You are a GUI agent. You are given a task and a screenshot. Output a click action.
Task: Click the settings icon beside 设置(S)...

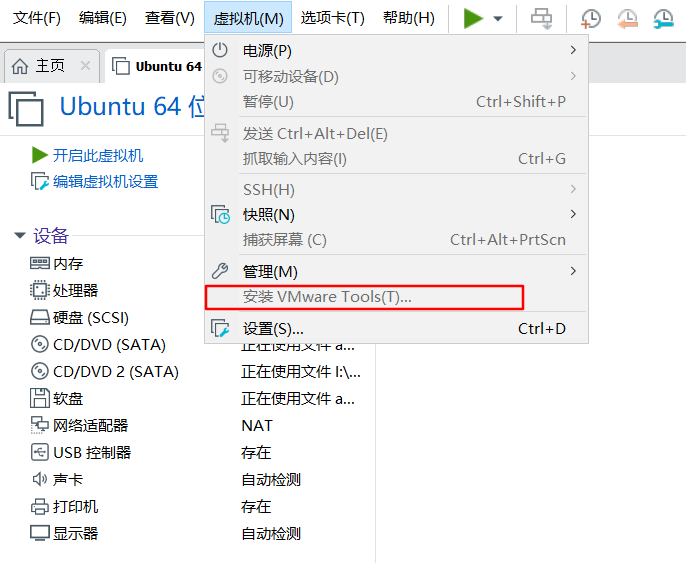[220, 328]
